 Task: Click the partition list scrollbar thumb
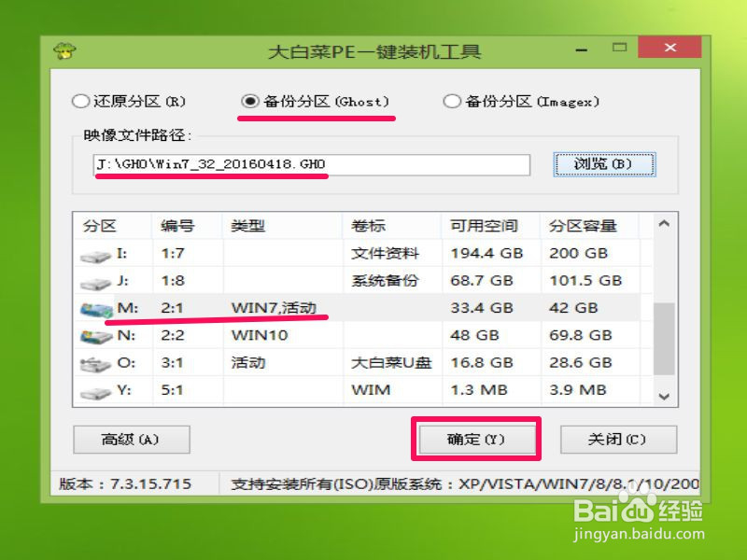tap(664, 339)
